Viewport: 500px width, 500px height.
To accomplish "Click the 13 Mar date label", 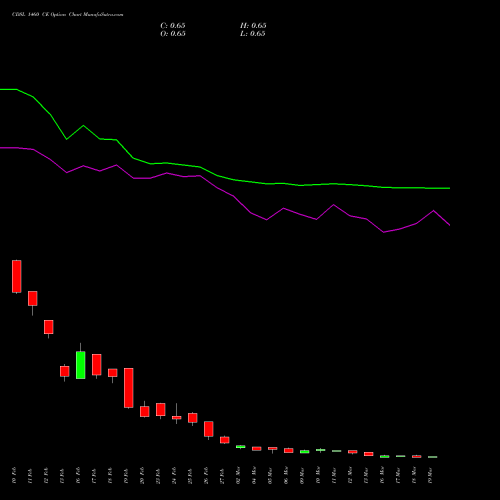I will point(366,475).
